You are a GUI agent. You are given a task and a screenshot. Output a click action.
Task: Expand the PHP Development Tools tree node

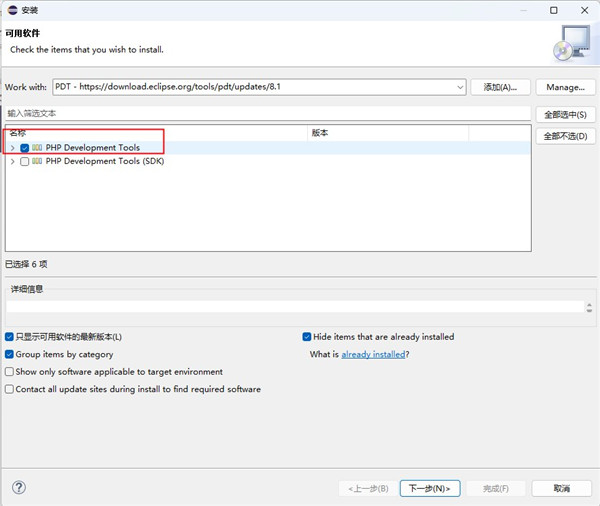tap(13, 148)
